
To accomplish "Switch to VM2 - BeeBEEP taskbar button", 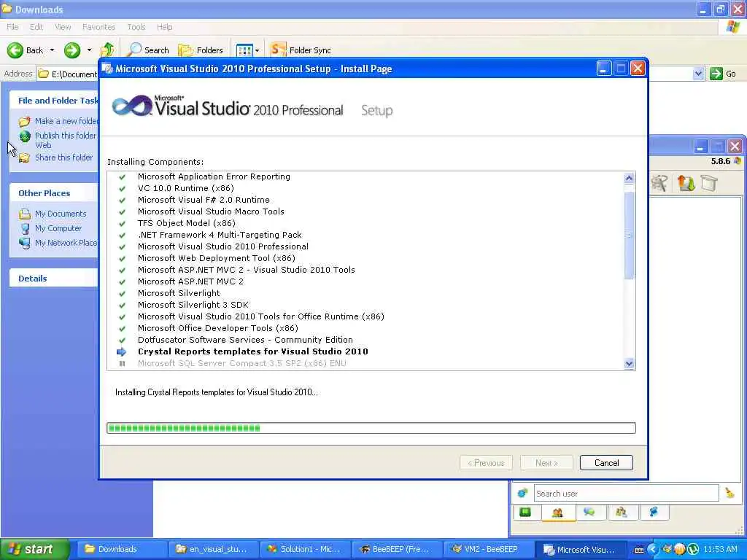I will (488, 549).
